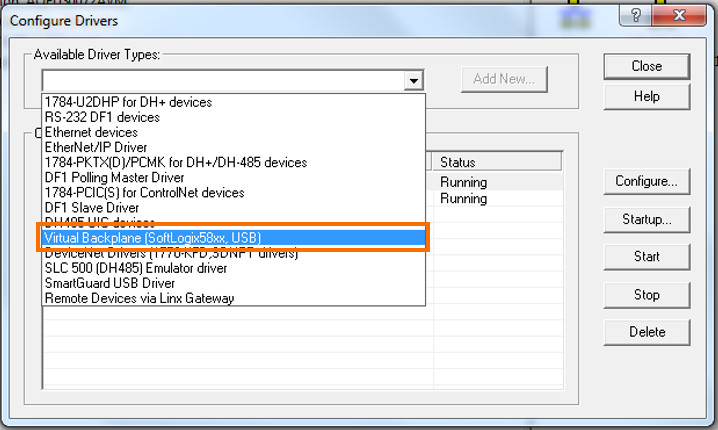Click the first Running status cell
This screenshot has width=718, height=430.
pyautogui.click(x=498, y=182)
